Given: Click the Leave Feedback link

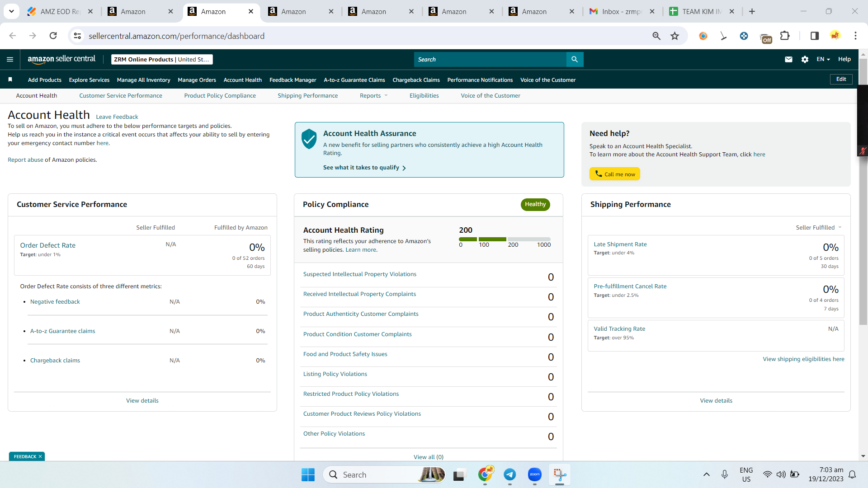Looking at the screenshot, I should coord(117,117).
